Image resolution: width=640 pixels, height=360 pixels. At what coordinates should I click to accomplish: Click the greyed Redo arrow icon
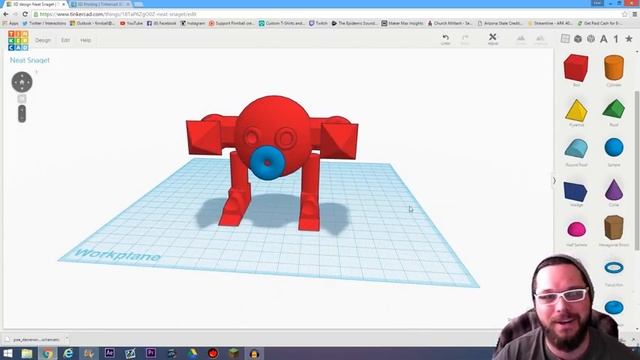pyautogui.click(x=465, y=39)
